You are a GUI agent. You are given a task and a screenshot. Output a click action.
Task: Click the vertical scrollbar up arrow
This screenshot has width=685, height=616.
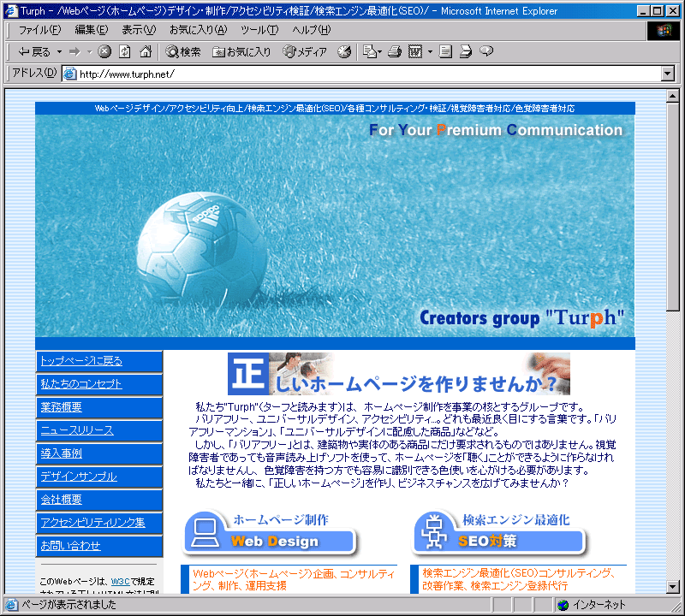pos(673,96)
